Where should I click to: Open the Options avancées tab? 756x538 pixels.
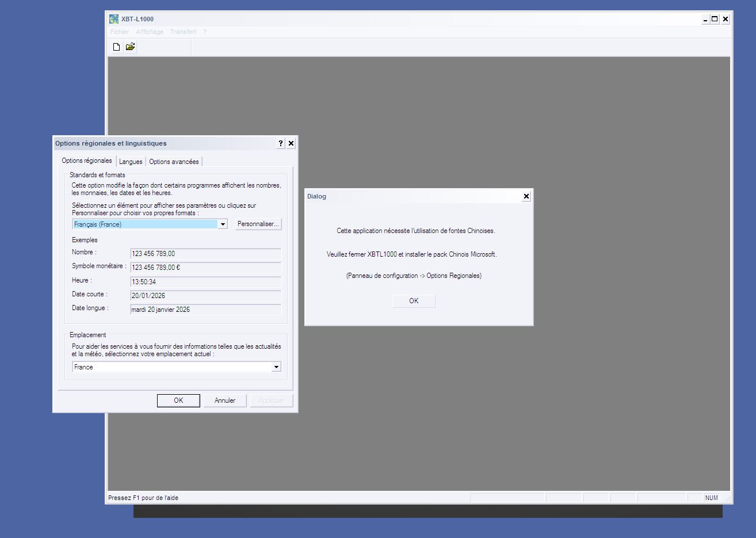(174, 162)
